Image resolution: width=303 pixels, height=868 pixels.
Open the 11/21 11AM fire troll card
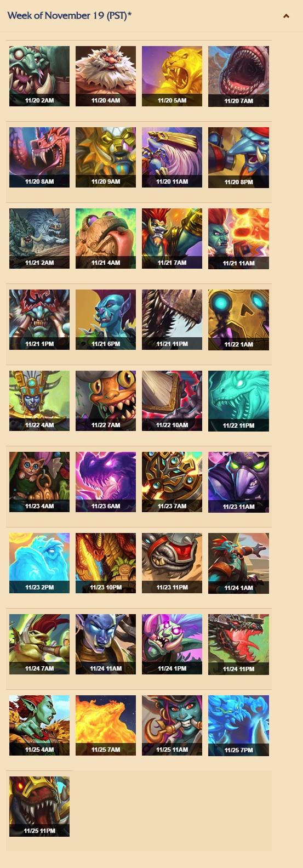tap(238, 239)
